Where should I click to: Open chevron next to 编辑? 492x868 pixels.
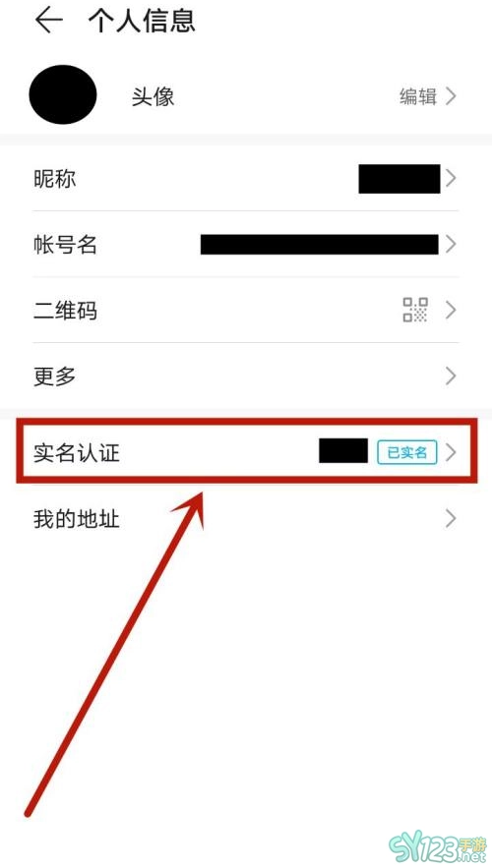click(x=451, y=96)
